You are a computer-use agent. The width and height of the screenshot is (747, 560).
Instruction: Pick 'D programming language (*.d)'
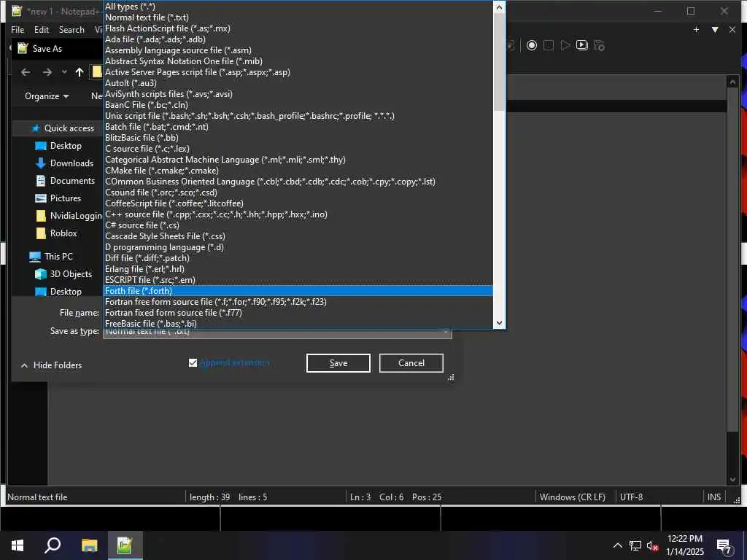point(298,247)
